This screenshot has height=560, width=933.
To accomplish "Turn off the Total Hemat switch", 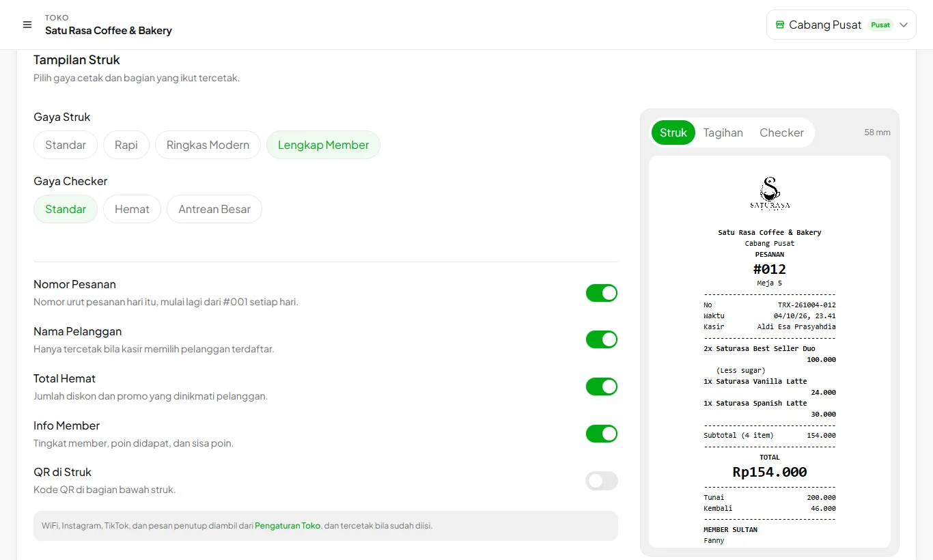I will coord(602,387).
